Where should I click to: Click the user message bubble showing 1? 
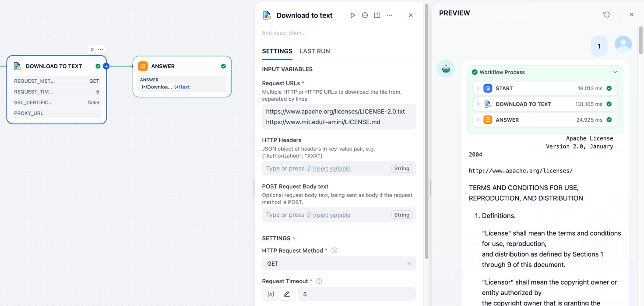(599, 46)
